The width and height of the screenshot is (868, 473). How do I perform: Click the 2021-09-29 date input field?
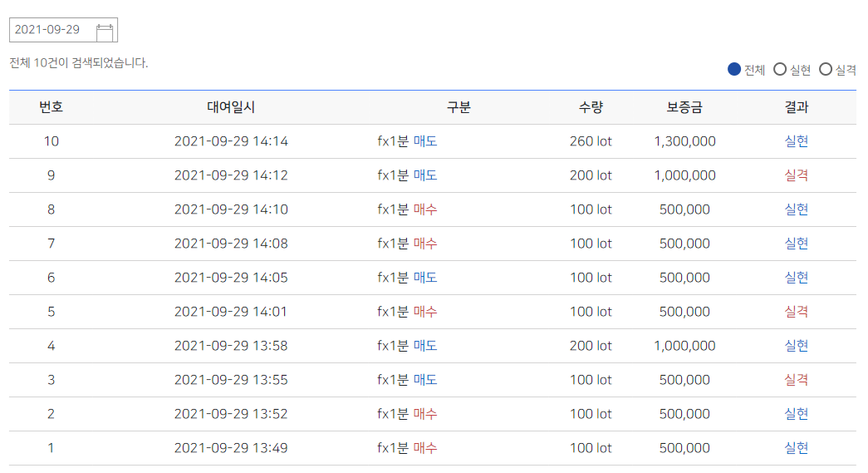(x=63, y=30)
